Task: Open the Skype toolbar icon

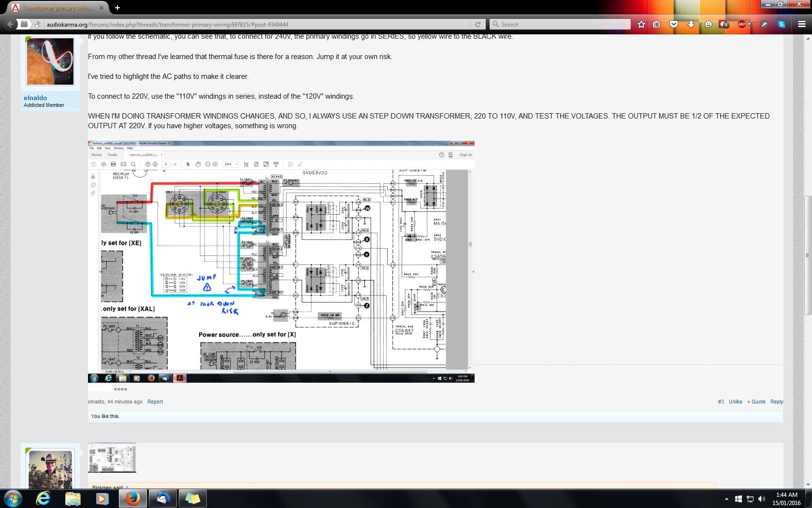Action: point(782,24)
